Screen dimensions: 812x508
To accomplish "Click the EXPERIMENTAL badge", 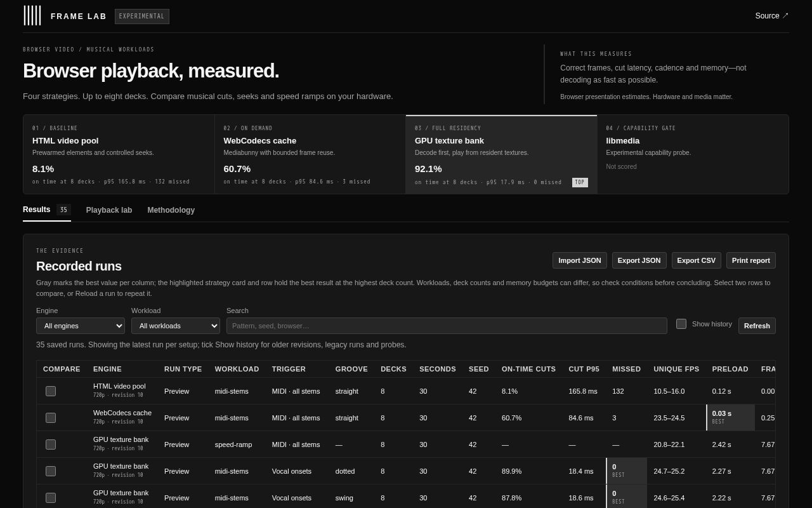I will pos(142,17).
